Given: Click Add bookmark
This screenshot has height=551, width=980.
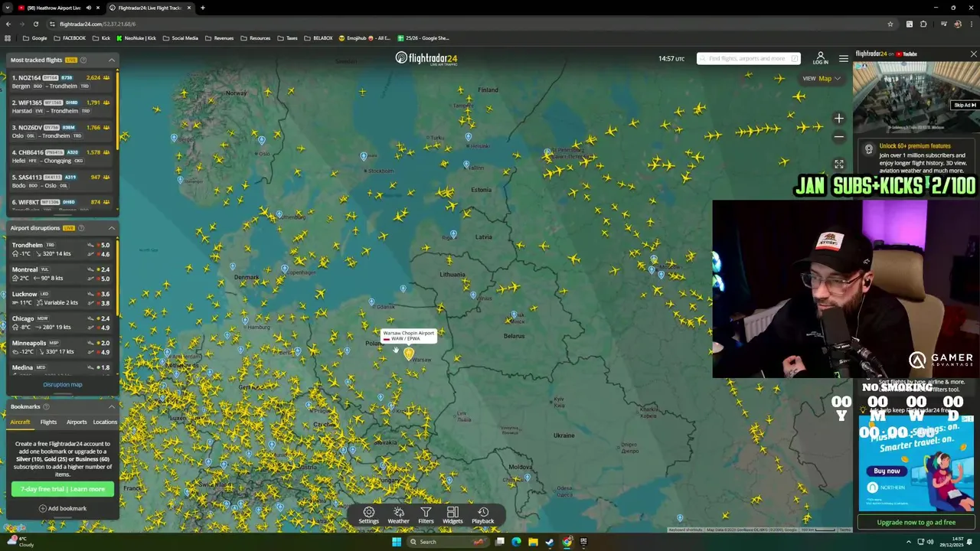Looking at the screenshot, I should point(63,508).
